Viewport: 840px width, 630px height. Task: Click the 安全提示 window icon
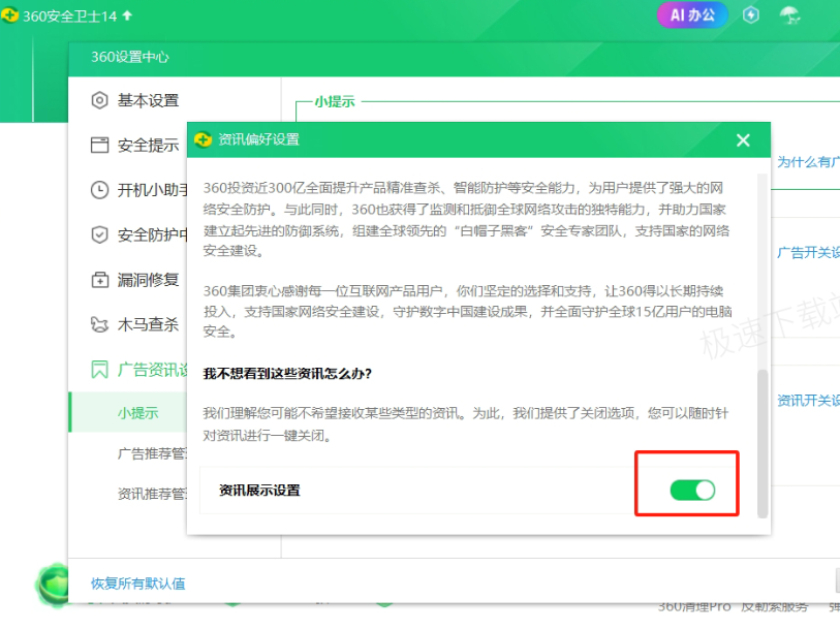[100, 145]
